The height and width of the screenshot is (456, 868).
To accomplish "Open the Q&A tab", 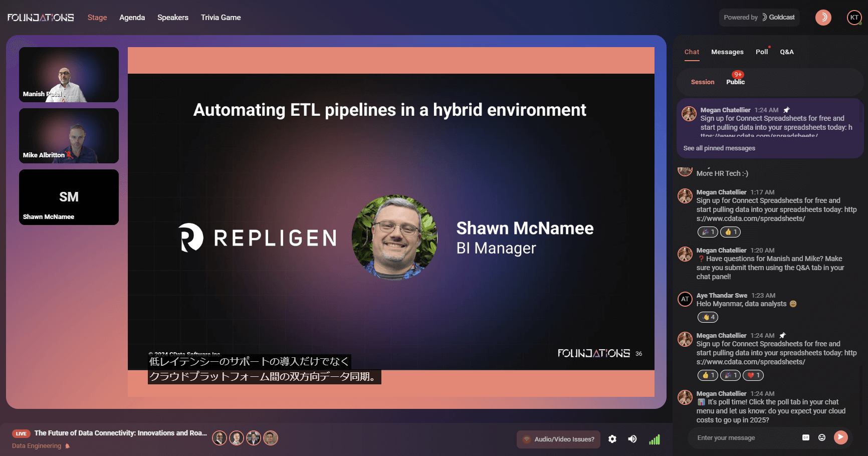I will point(787,52).
